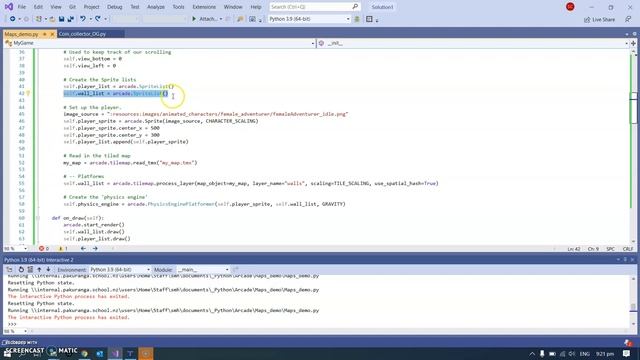
Task: Open the Edit menu
Action: tap(38, 7)
